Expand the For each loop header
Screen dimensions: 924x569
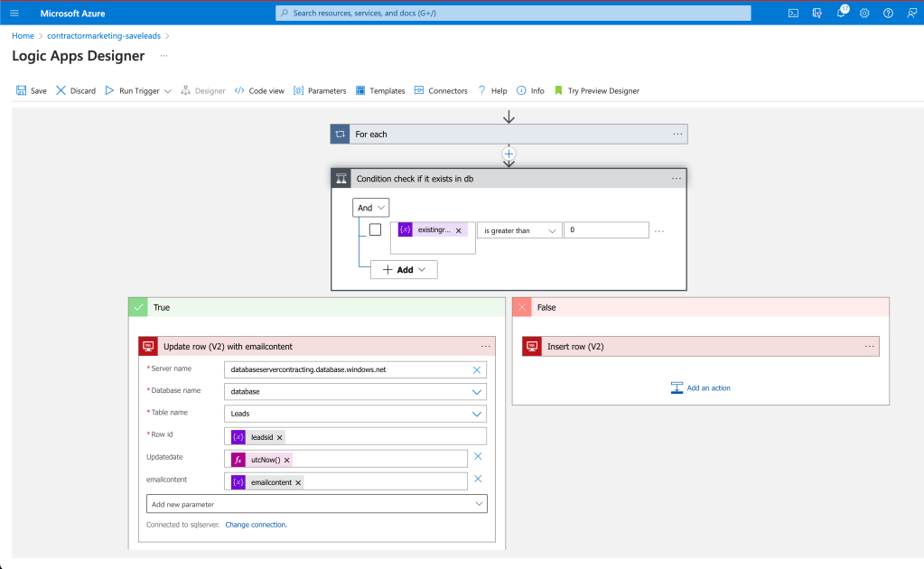pos(509,135)
